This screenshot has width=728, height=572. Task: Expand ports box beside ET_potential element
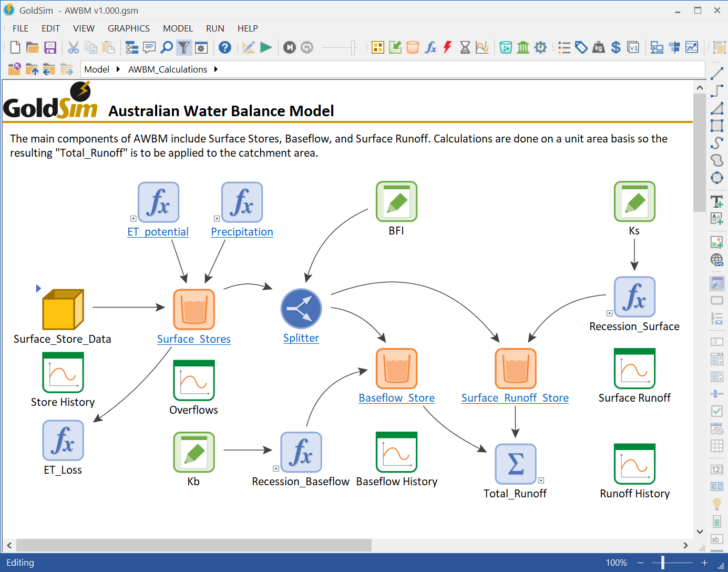tap(134, 219)
